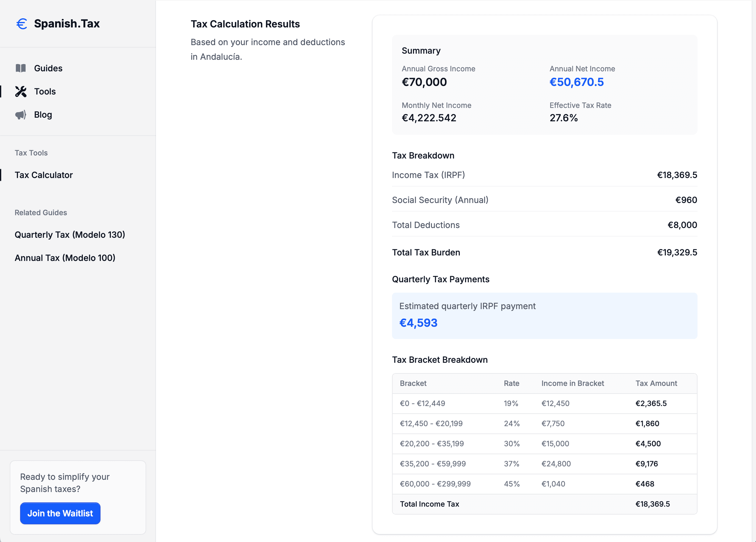Click the Tools wrench icon
The height and width of the screenshot is (542, 756).
[20, 91]
